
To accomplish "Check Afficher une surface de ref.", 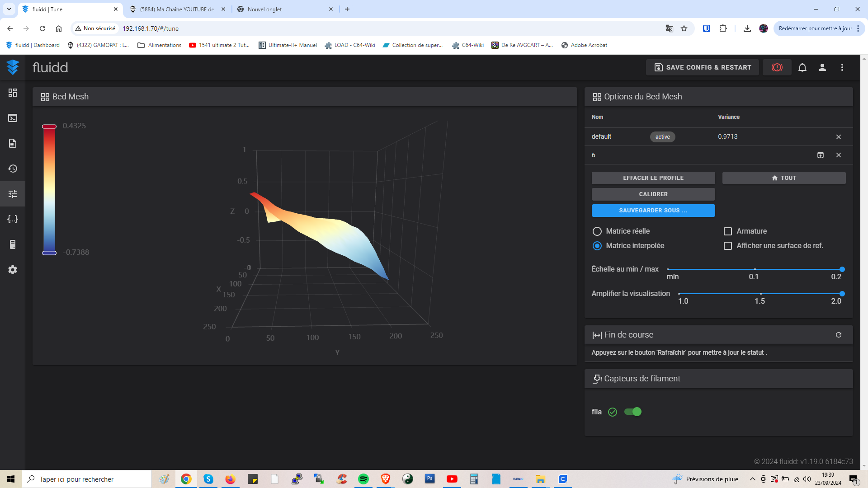I will click(727, 246).
